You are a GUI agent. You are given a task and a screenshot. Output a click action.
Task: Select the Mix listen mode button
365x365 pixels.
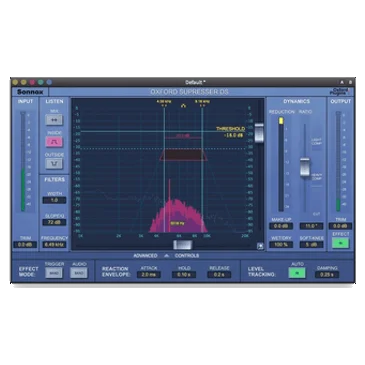pyautogui.click(x=54, y=120)
